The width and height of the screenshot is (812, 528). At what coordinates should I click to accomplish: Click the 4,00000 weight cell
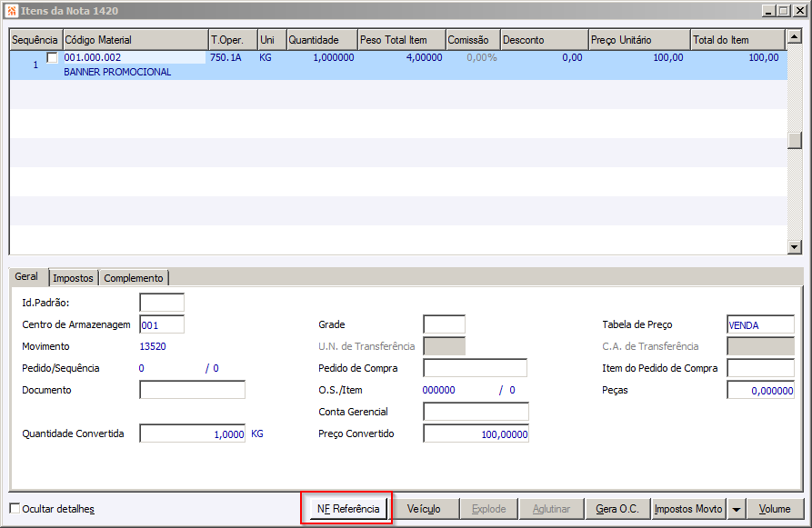[424, 57]
